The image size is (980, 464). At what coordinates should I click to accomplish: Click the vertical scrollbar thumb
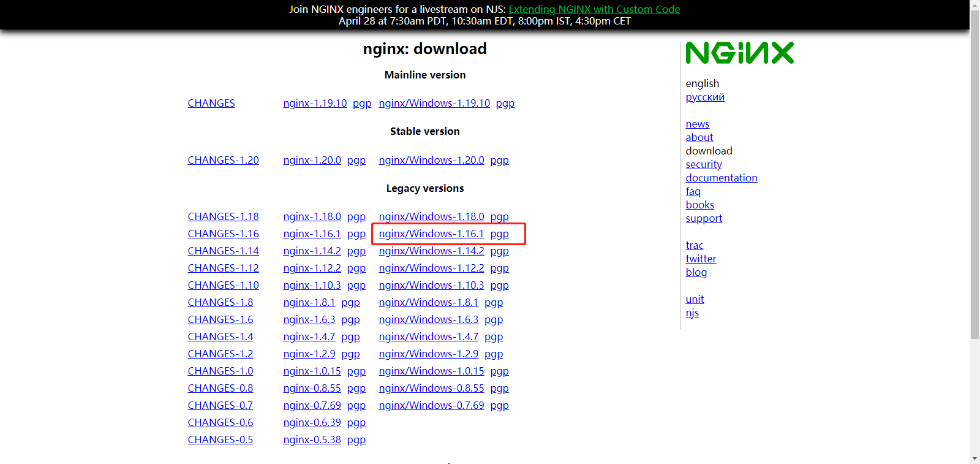tap(974, 175)
